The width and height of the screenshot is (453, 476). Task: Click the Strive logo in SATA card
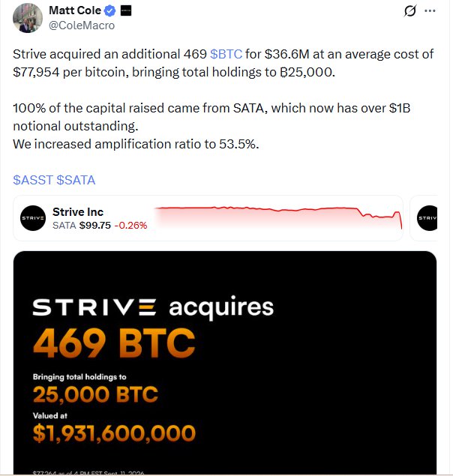(x=33, y=218)
